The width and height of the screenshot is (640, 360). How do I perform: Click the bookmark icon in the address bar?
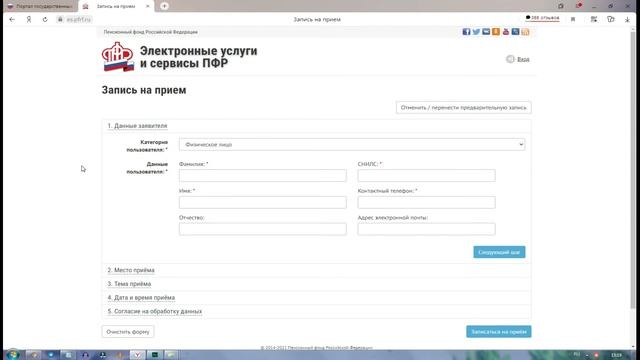coord(573,19)
